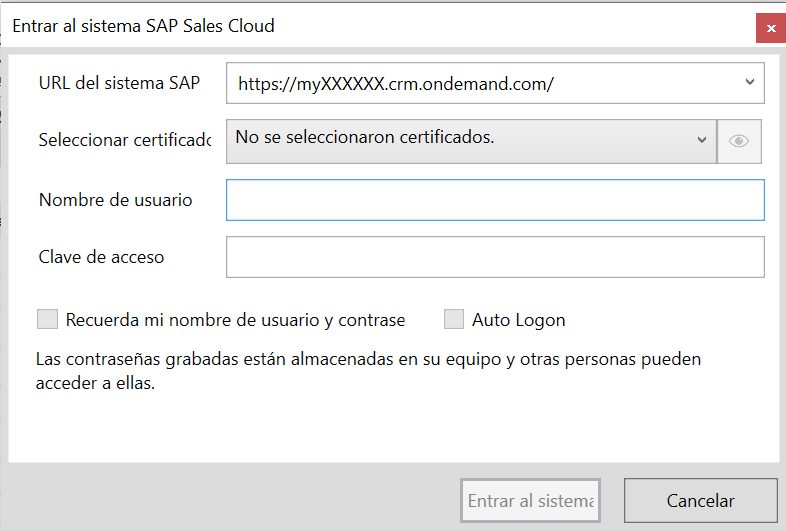Expand the URL del sistema SAP dropdown arrow
This screenshot has width=786, height=531.
click(x=750, y=82)
